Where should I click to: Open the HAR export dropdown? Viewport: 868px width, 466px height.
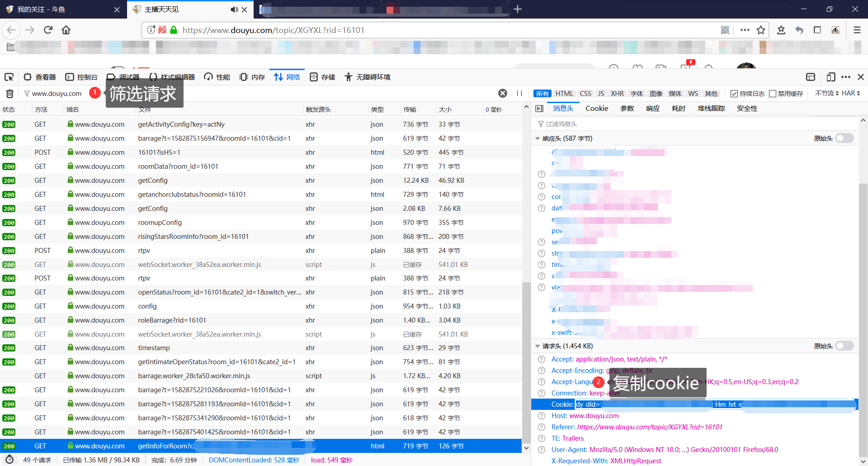point(851,93)
